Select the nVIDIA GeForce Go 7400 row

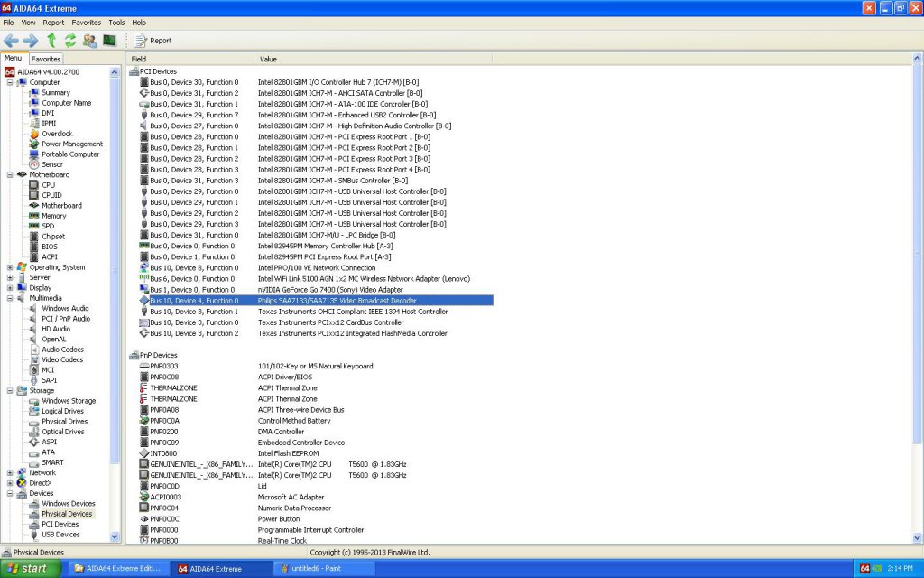[x=315, y=290]
